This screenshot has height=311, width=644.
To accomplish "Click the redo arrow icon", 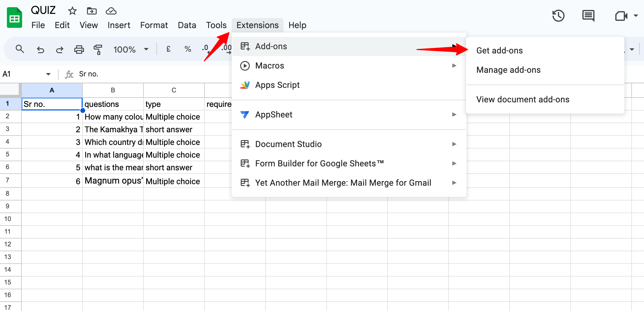I will click(60, 50).
